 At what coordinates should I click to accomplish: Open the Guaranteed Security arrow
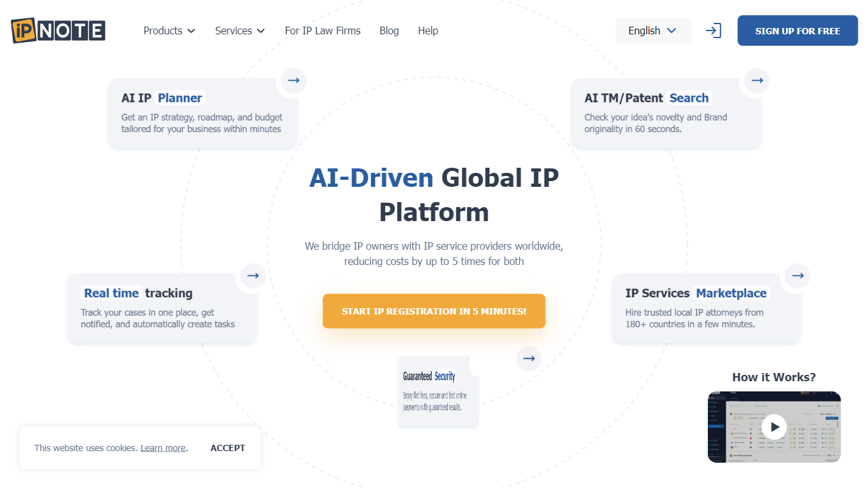529,358
